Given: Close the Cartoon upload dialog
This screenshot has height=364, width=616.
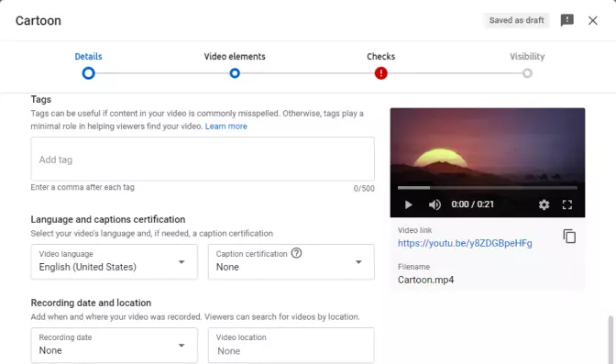Looking at the screenshot, I should (593, 20).
